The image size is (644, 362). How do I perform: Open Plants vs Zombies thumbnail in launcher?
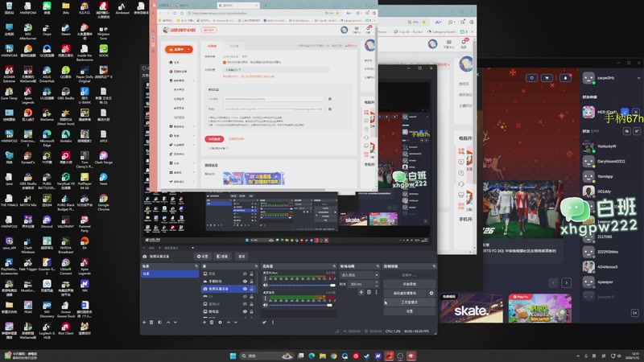[539, 309]
